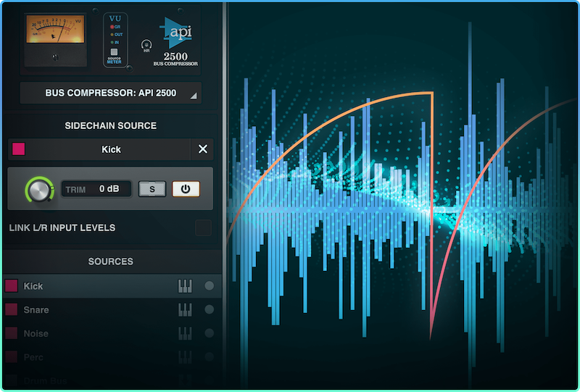Click the piano keys icon for Kick
This screenshot has width=580, height=392.
pyautogui.click(x=185, y=286)
